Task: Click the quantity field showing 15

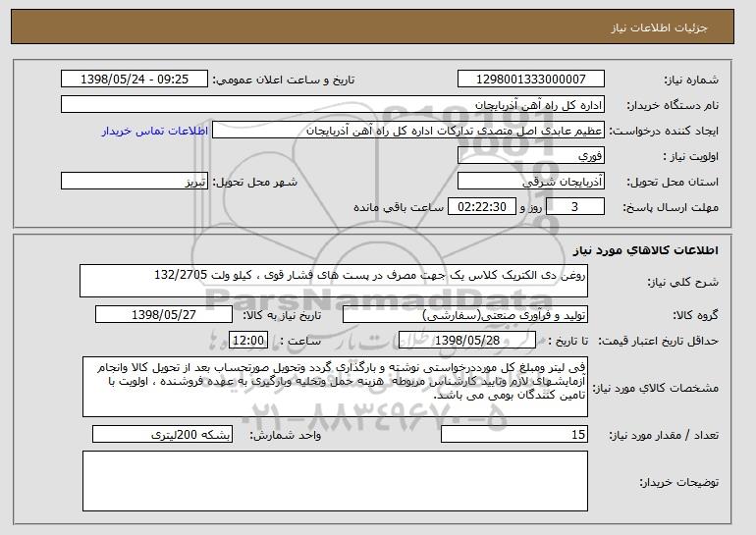Action: 514,434
